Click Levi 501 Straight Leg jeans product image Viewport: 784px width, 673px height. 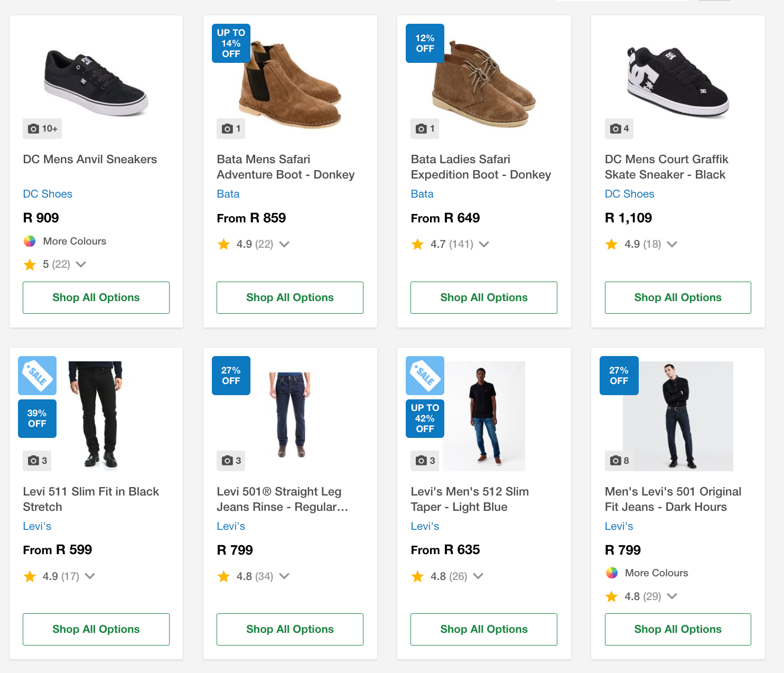pos(290,415)
